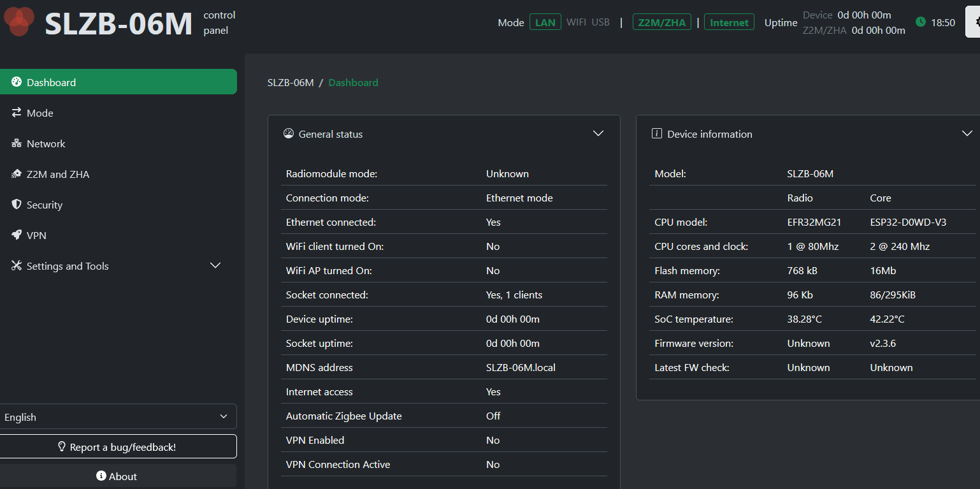Collapse the General status panel

(x=598, y=134)
